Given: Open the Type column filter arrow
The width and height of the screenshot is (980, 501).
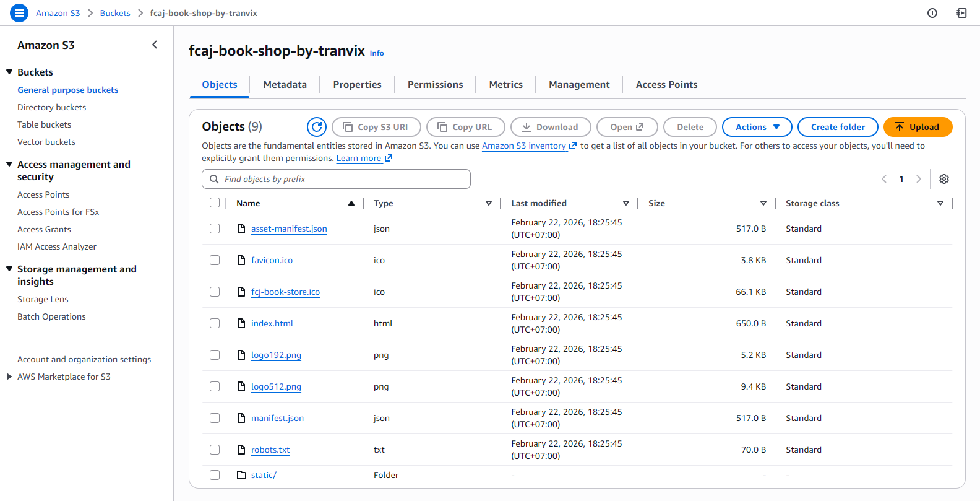Looking at the screenshot, I should click(x=489, y=203).
